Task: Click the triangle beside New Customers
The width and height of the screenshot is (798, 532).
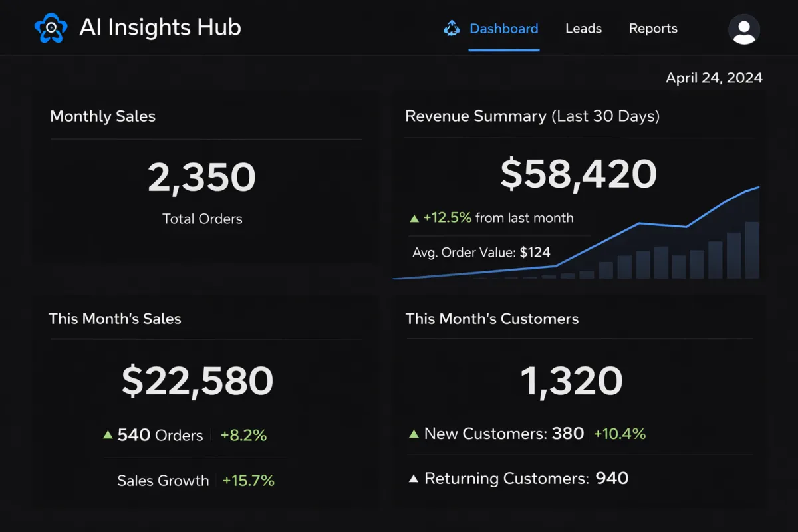Action: pyautogui.click(x=414, y=433)
